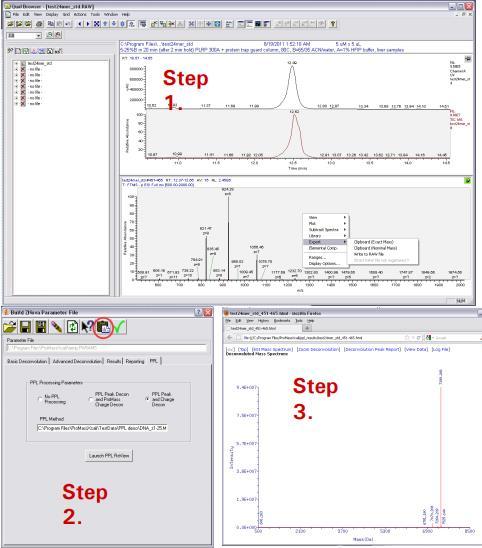Open a parameter file in Build ZNova

click(x=10, y=327)
